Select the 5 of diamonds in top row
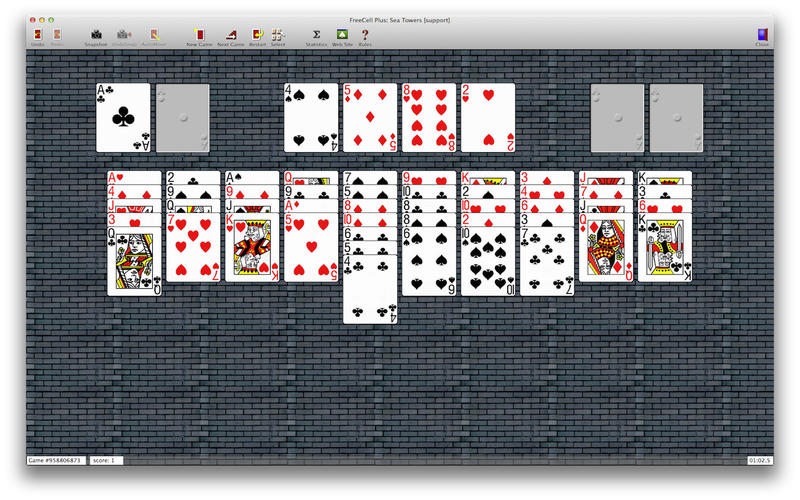The height and width of the screenshot is (500, 800). point(370,118)
